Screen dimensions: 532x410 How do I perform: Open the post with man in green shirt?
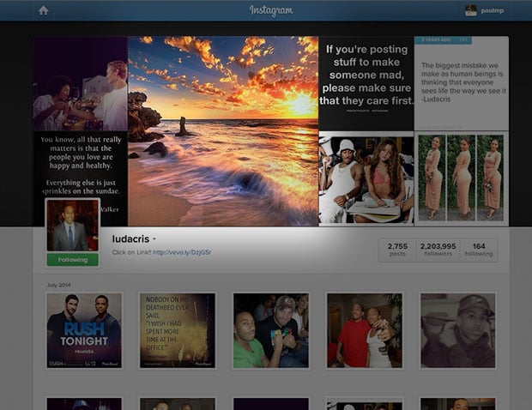pos(271,330)
